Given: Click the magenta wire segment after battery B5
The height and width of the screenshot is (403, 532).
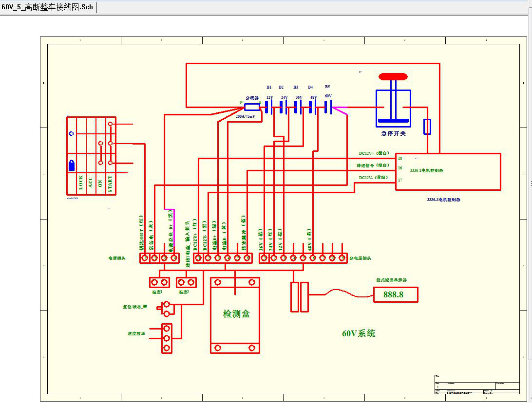Looking at the screenshot, I should [340, 111].
